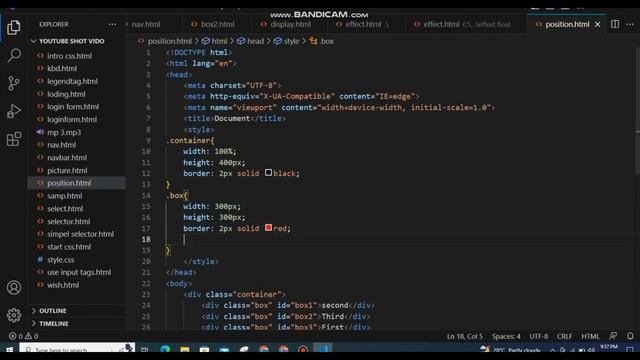Click the warnings count in status bar

pyautogui.click(x=31, y=336)
